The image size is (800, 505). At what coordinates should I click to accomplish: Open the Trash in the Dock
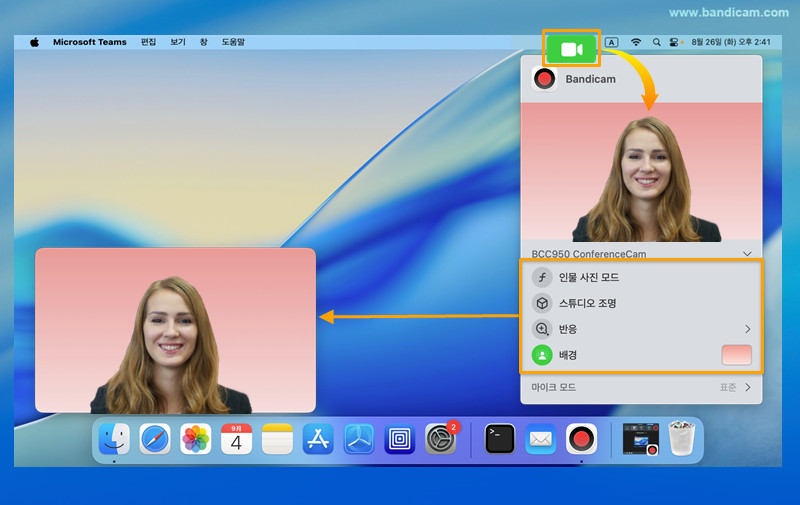click(x=682, y=438)
